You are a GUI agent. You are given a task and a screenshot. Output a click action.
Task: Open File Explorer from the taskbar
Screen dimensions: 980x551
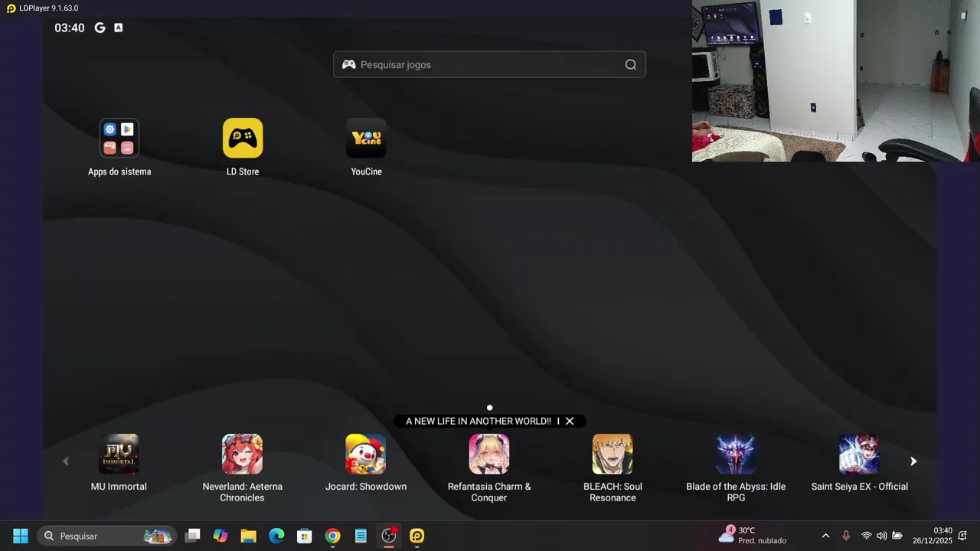248,536
